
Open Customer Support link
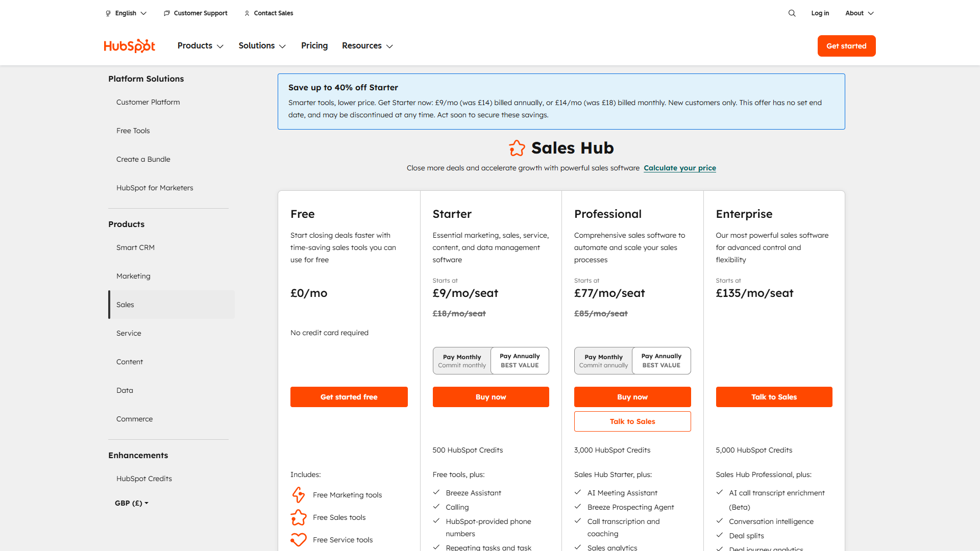click(x=201, y=13)
